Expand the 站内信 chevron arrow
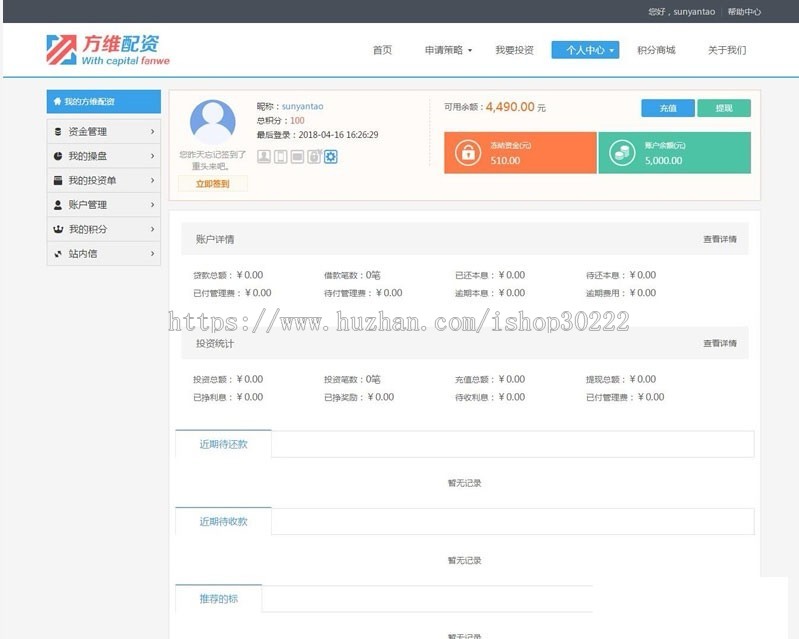799x639 pixels. [x=152, y=254]
